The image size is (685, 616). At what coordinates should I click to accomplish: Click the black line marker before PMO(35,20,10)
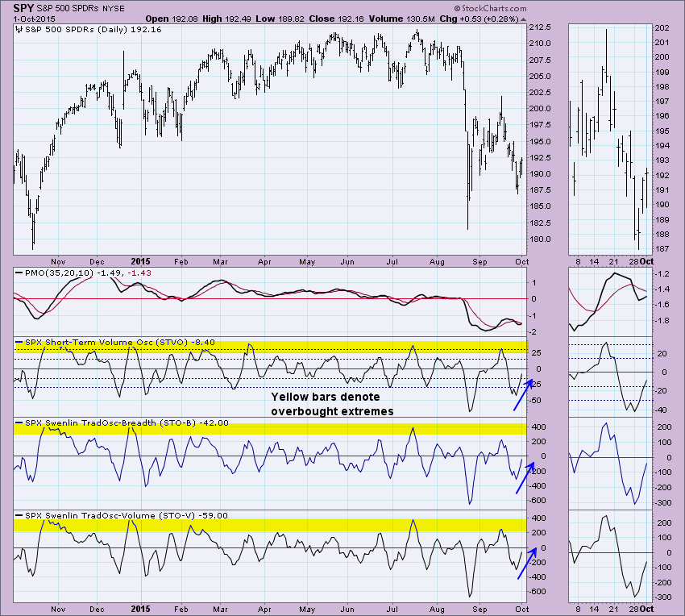[19, 273]
